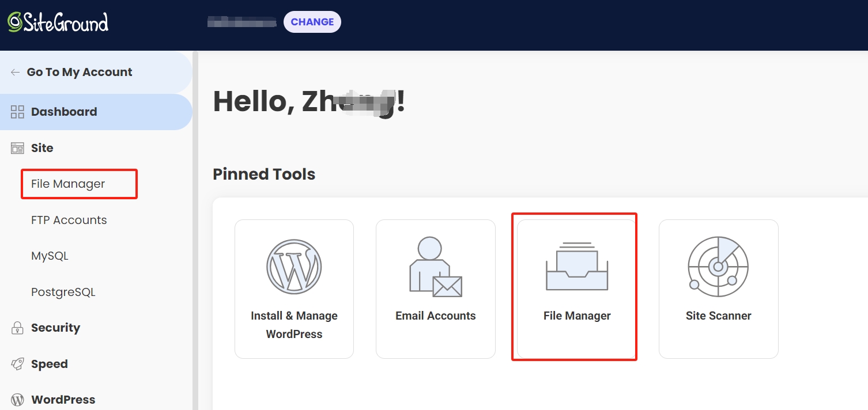Open the Dashboard menu item

coord(63,111)
